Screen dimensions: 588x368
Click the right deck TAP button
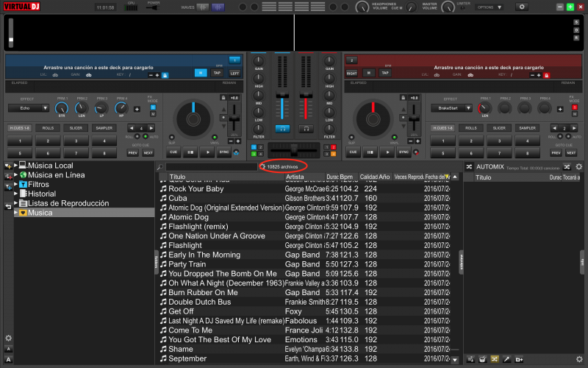tap(385, 73)
